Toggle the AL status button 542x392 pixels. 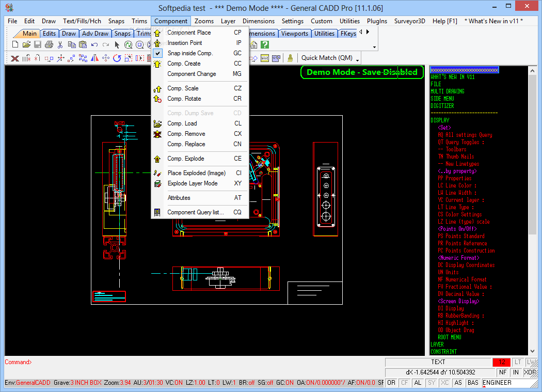pyautogui.click(x=418, y=383)
